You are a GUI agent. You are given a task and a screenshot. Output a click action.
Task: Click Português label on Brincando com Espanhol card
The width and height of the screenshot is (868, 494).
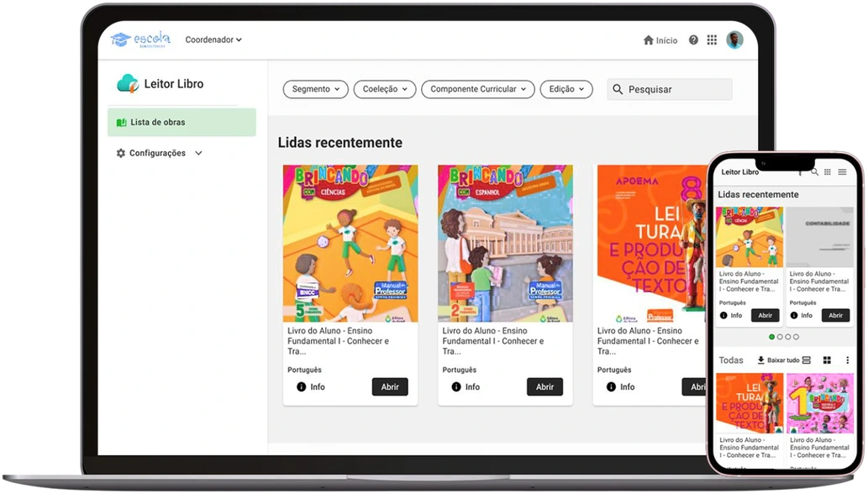pos(459,370)
